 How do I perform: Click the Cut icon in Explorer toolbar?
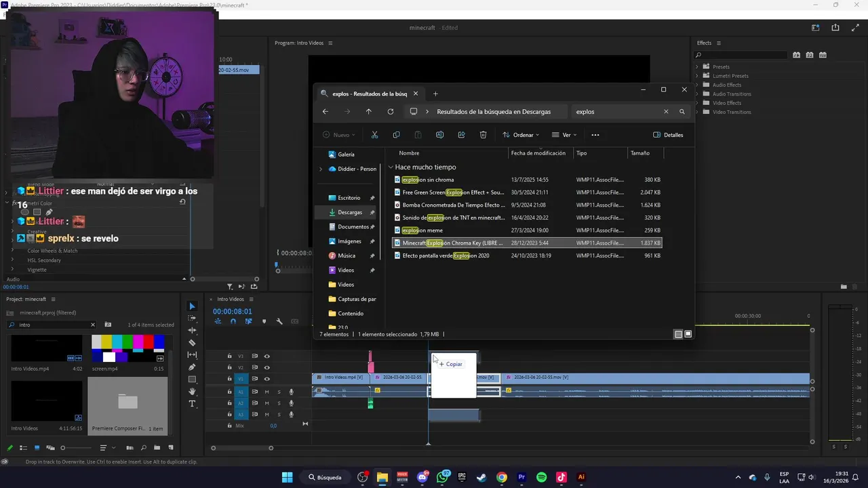coord(374,135)
